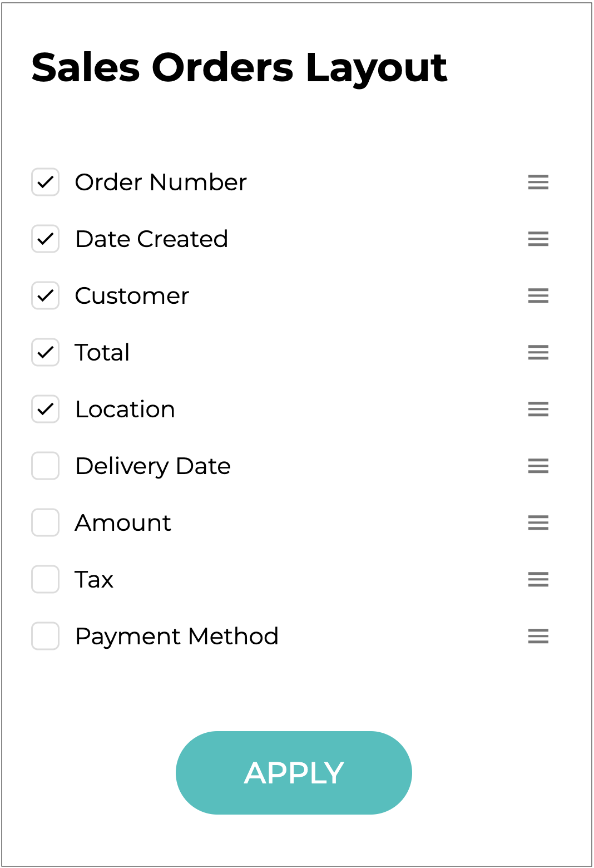Click the drag handle beside Amount
This screenshot has height=868, width=594.
tap(538, 522)
